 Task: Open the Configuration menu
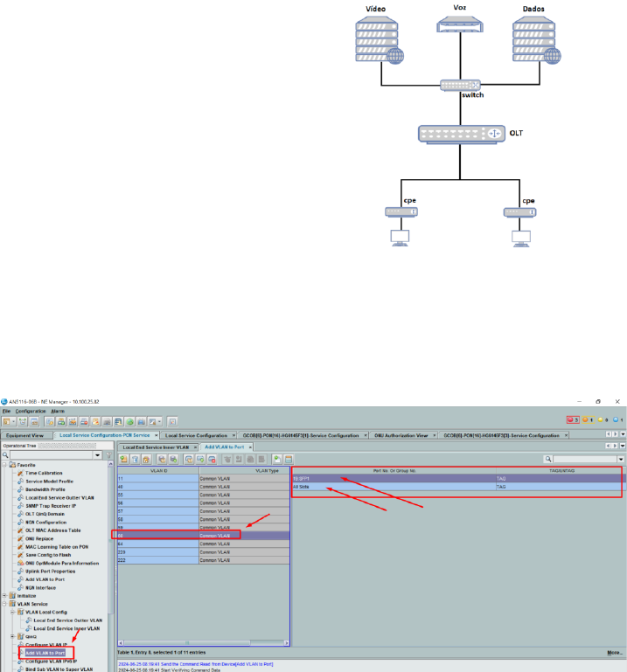pyautogui.click(x=30, y=410)
